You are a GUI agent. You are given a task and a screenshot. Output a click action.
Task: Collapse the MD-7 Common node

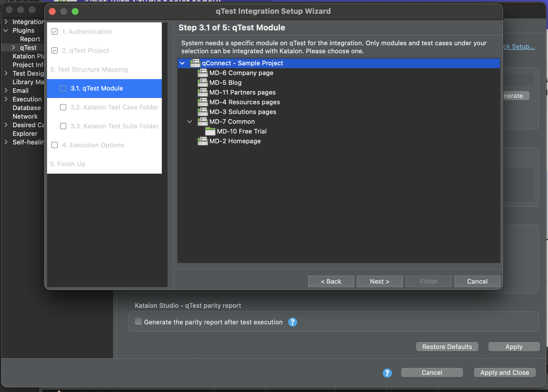pyautogui.click(x=190, y=121)
